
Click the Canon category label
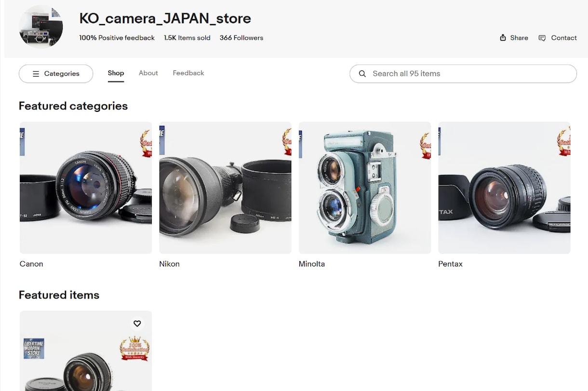pyautogui.click(x=31, y=264)
